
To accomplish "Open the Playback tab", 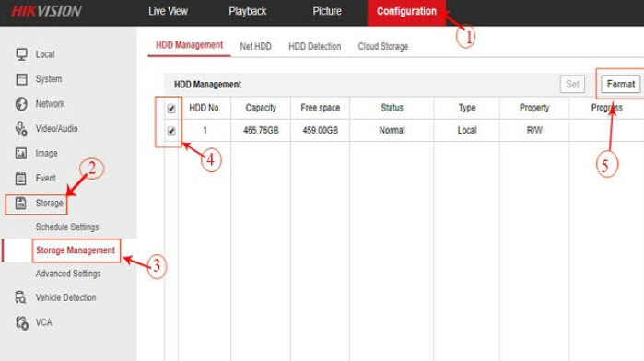I will point(248,11).
